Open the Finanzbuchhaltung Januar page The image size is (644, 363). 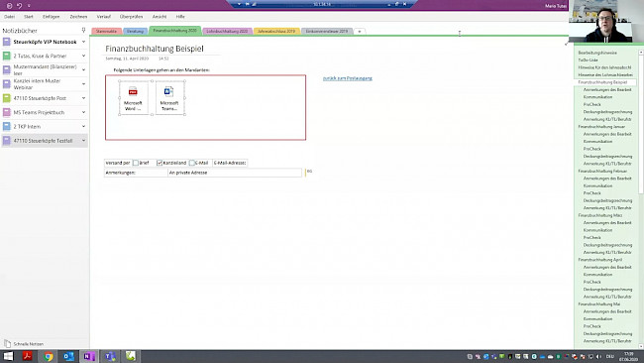point(601,127)
